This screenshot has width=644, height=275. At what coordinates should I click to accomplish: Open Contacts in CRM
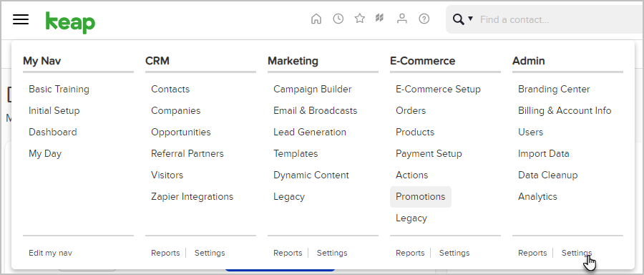[170, 90]
